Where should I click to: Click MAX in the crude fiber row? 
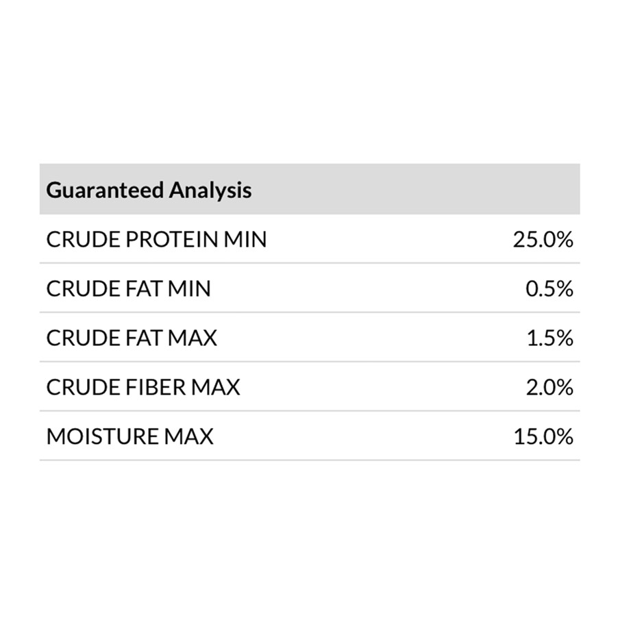pos(215,388)
